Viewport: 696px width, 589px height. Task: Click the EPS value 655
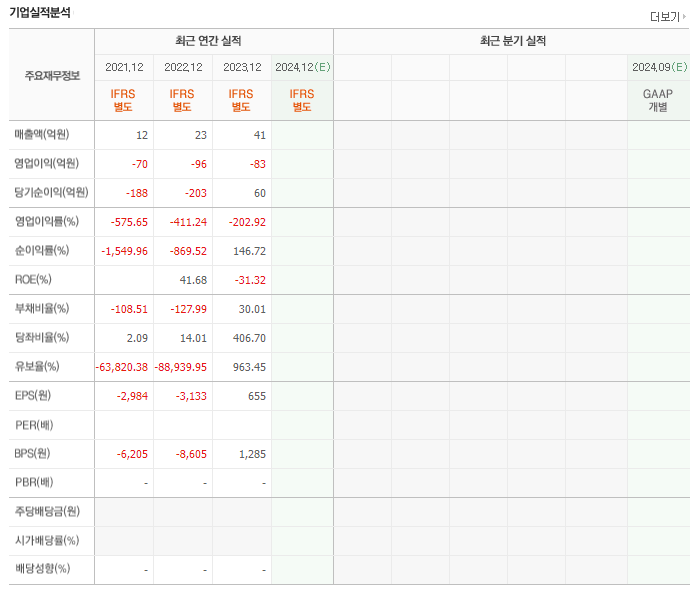coord(257,396)
